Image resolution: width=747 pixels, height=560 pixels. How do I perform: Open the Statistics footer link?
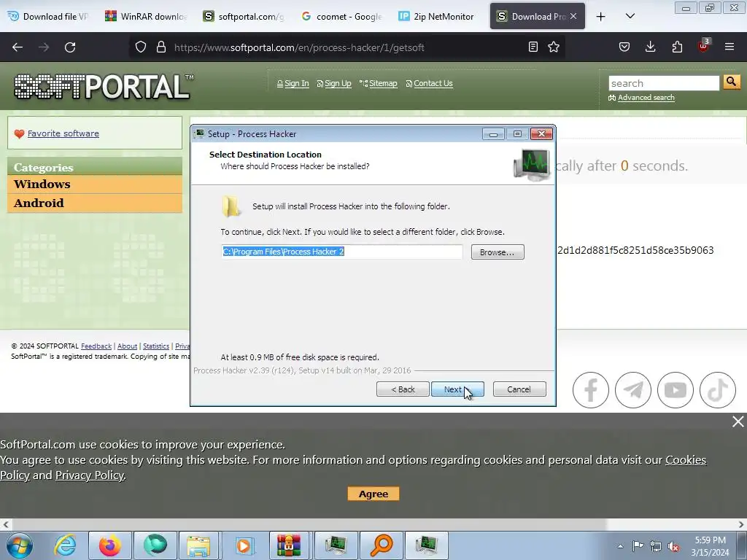[x=156, y=346]
